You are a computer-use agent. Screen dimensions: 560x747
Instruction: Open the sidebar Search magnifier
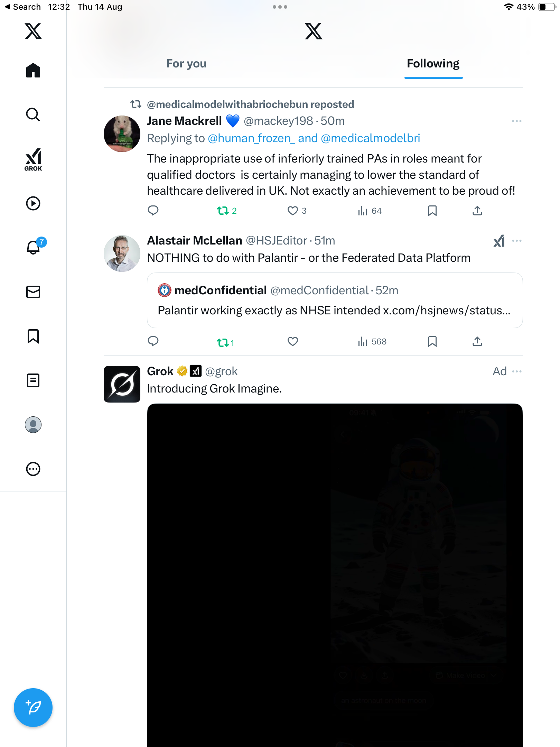[x=33, y=115]
